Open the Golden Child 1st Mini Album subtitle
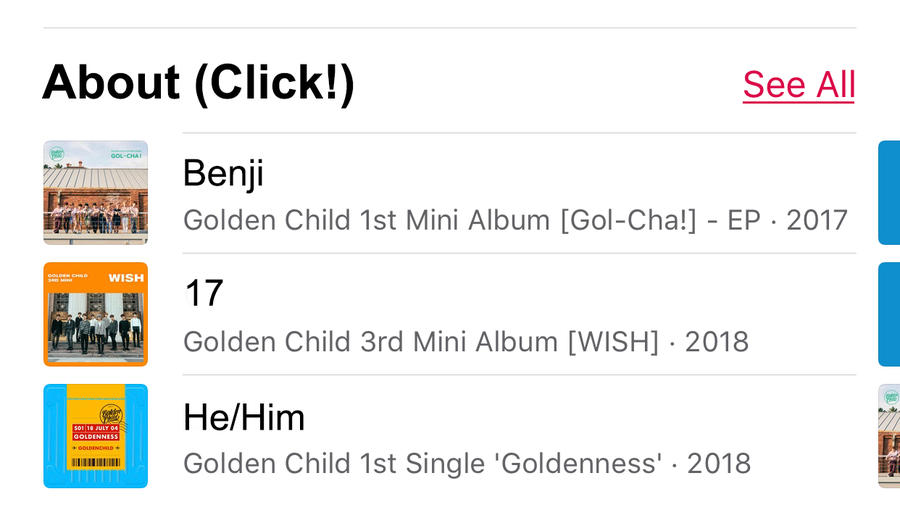 tap(370, 219)
